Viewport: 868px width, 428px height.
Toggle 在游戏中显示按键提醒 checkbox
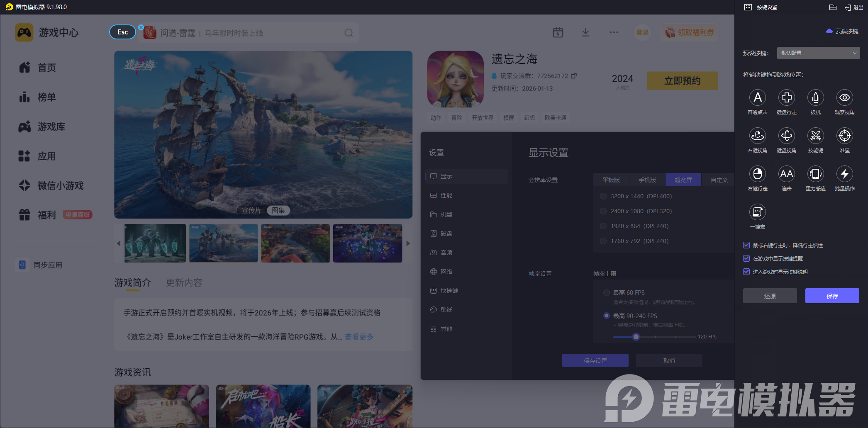[x=746, y=258]
